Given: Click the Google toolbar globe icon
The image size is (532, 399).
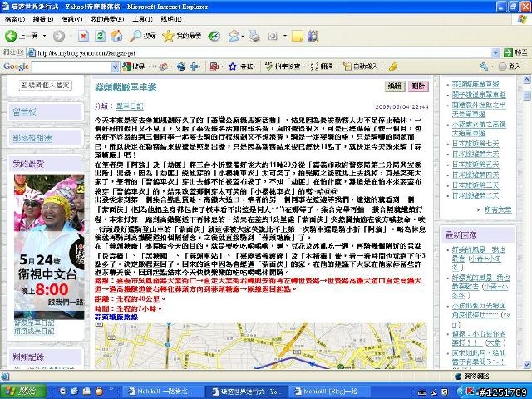Looking at the screenshot, I should (x=181, y=66).
